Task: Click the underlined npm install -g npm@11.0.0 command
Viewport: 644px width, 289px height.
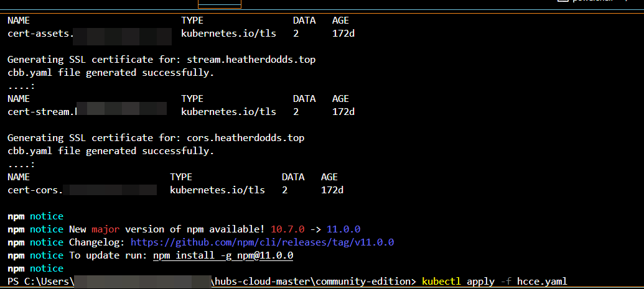Action: [223, 255]
